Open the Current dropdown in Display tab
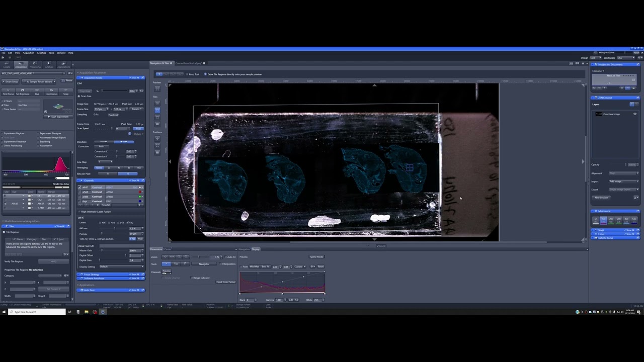This screenshot has height=362, width=644. pos(300,266)
